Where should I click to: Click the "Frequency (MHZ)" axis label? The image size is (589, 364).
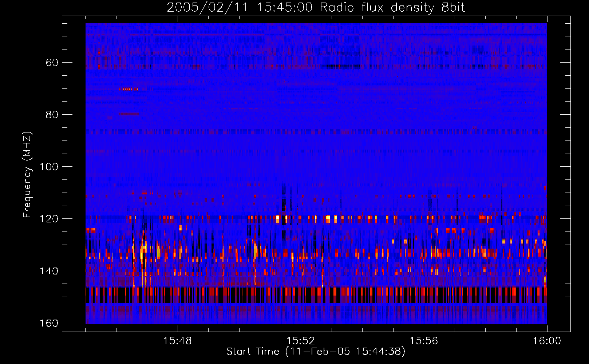coord(27,175)
